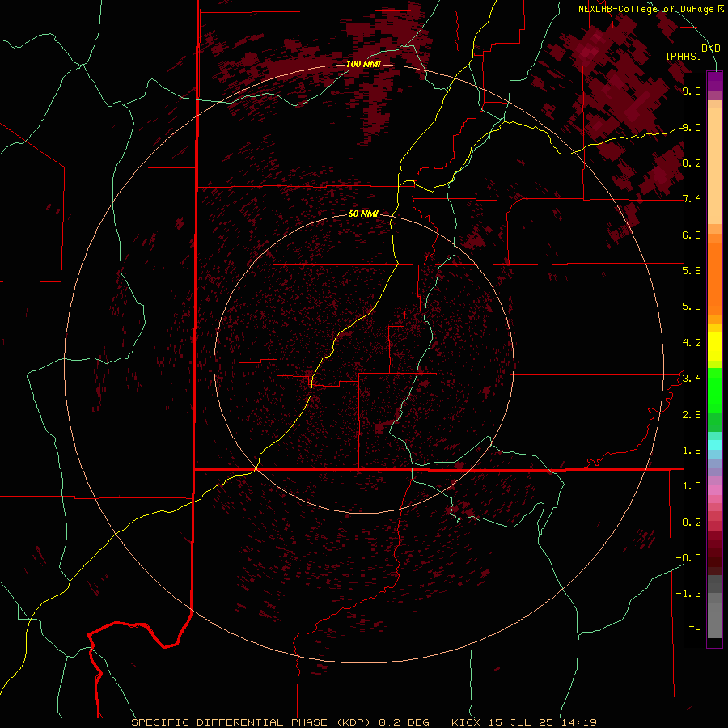Click the -1.3 value on the color scale

(x=688, y=594)
